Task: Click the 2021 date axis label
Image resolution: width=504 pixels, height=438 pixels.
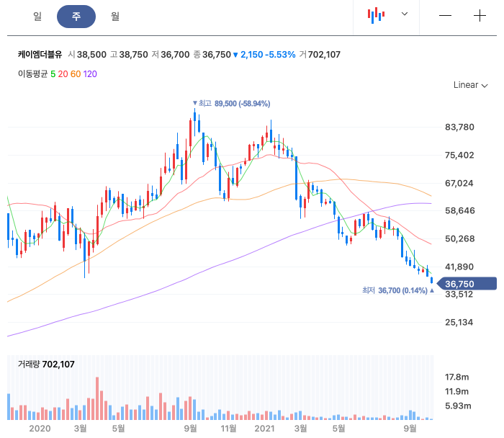Action: (264, 429)
